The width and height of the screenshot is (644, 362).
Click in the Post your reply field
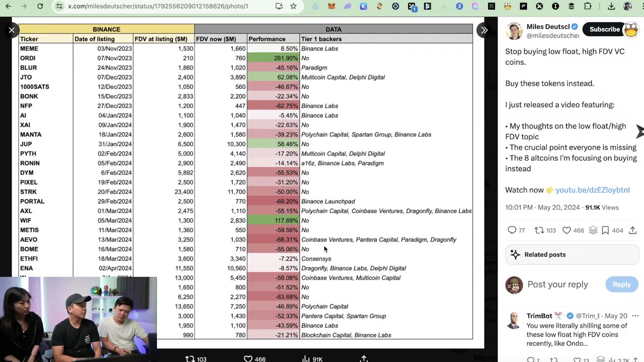click(x=557, y=284)
